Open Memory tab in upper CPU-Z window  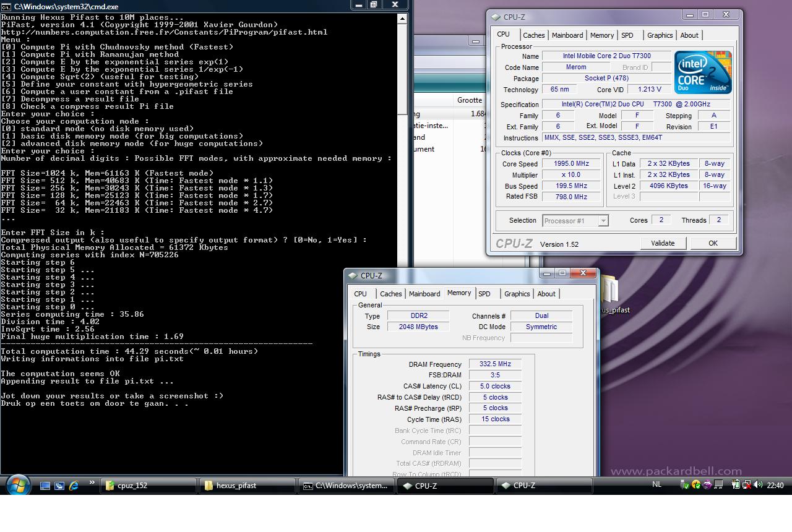602,35
